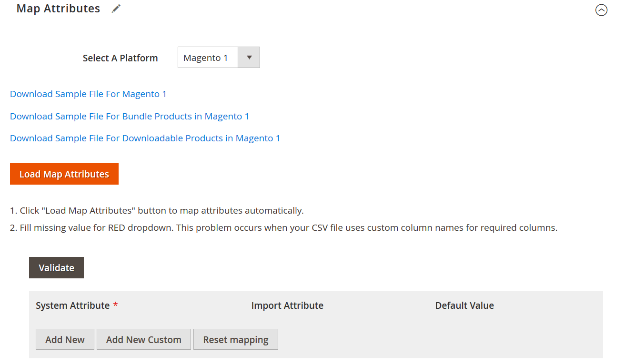Image resolution: width=624 pixels, height=364 pixels.
Task: Click the Map Attributes heading
Action: (x=58, y=8)
